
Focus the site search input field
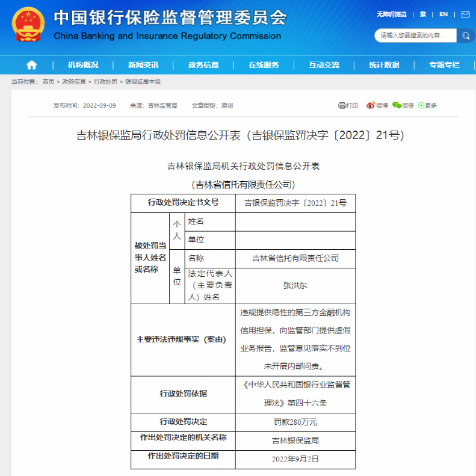tap(415, 36)
